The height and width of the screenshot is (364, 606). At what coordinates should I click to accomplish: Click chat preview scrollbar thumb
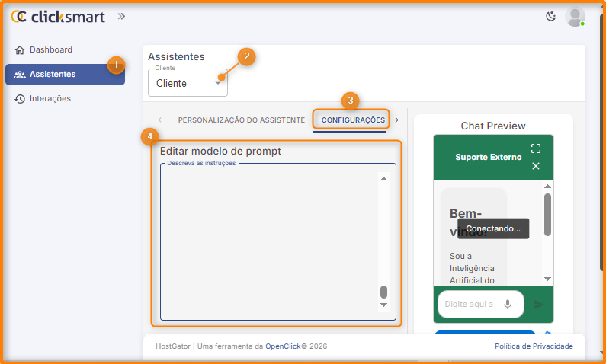(x=547, y=213)
